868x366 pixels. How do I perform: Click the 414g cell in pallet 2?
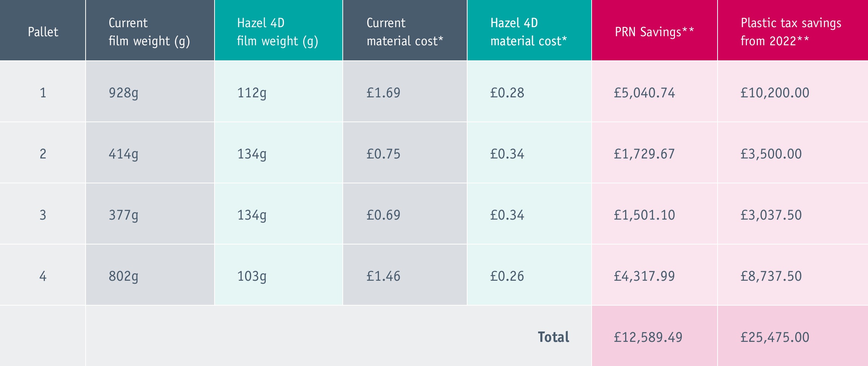[123, 154]
